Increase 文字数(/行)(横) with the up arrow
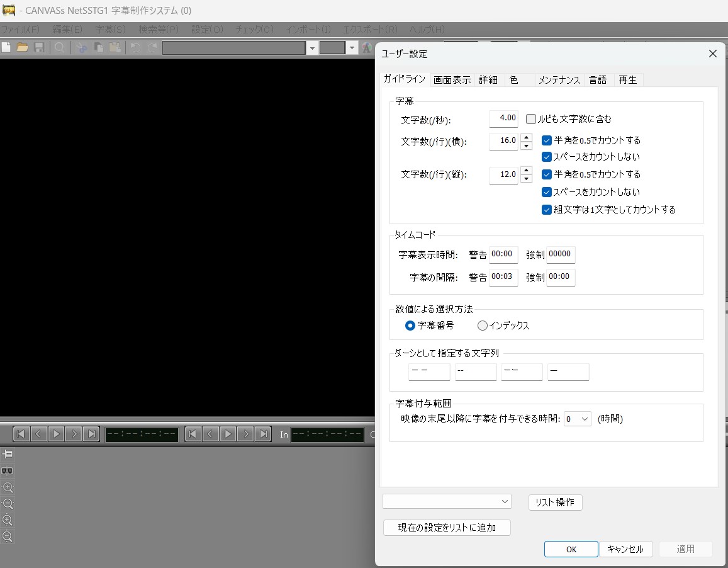The height and width of the screenshot is (568, 728). (527, 137)
